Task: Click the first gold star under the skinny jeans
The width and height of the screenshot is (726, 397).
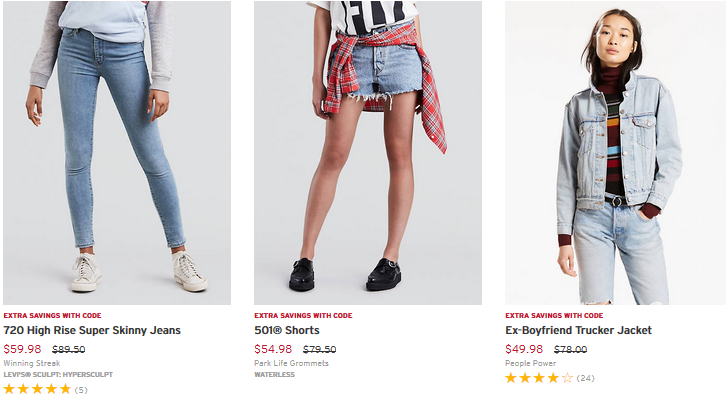Action: coord(9,389)
